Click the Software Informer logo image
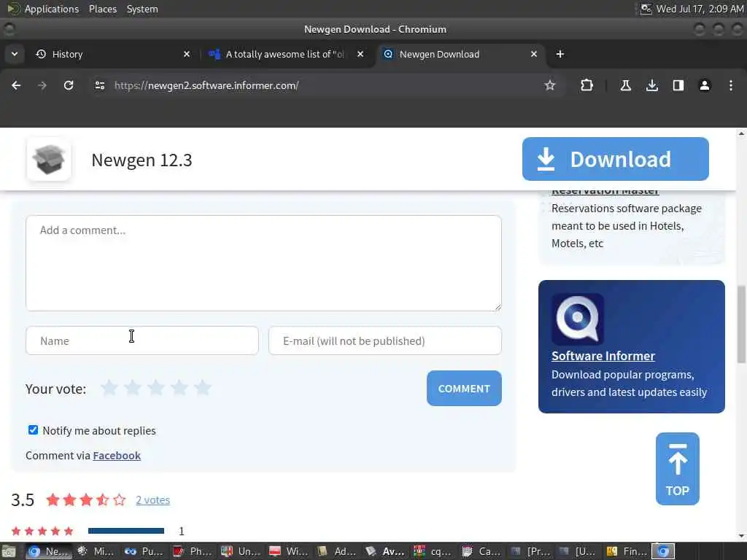The image size is (747, 560). pos(578,319)
